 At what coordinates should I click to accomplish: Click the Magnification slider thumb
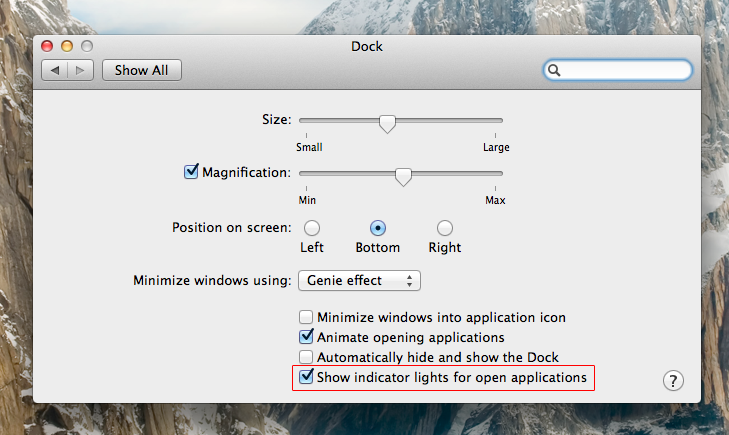pyautogui.click(x=403, y=176)
